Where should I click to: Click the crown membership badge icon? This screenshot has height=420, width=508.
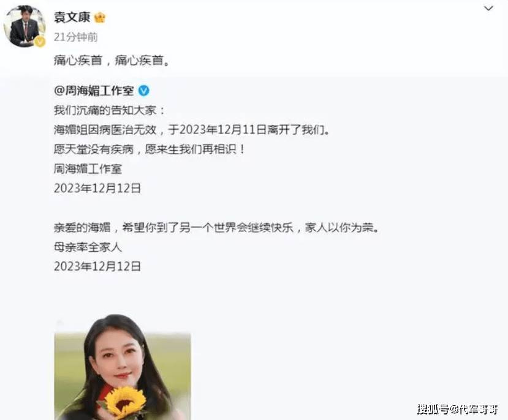coord(100,18)
